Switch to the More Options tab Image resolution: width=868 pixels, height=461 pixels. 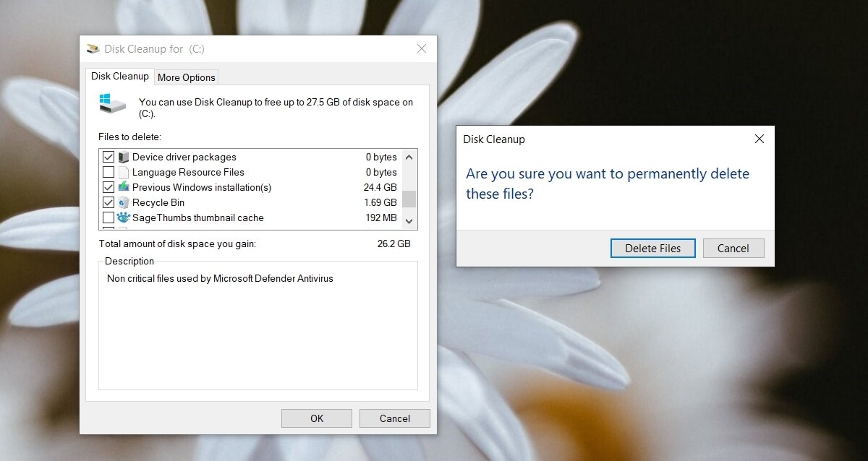(x=186, y=77)
